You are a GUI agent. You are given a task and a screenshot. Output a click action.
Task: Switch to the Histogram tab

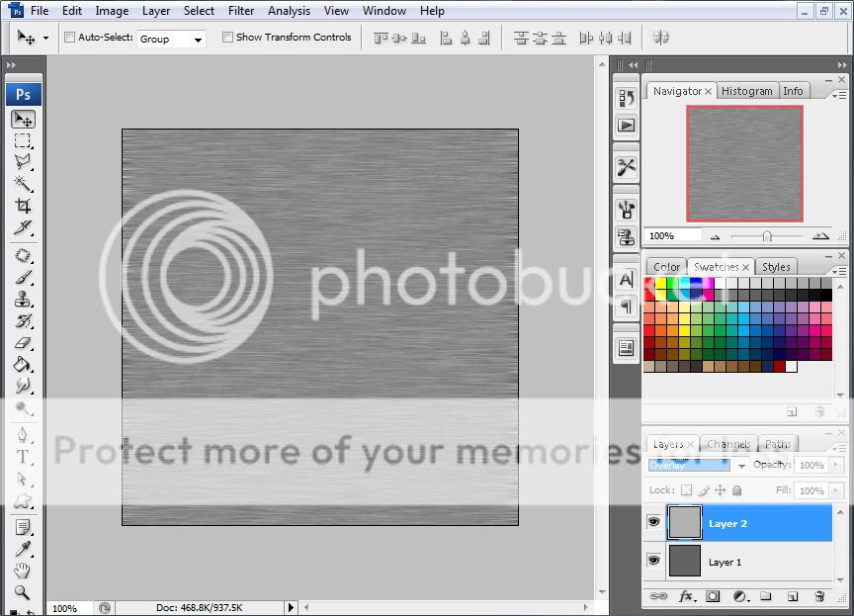[746, 91]
